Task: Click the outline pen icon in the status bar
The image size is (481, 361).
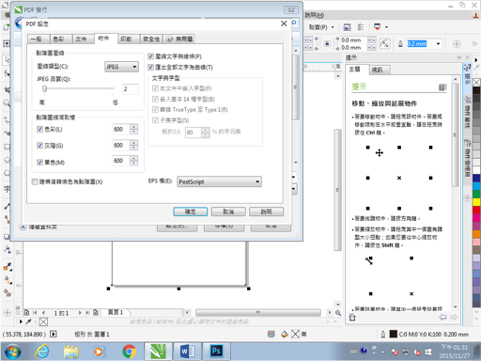Action: tap(383, 334)
